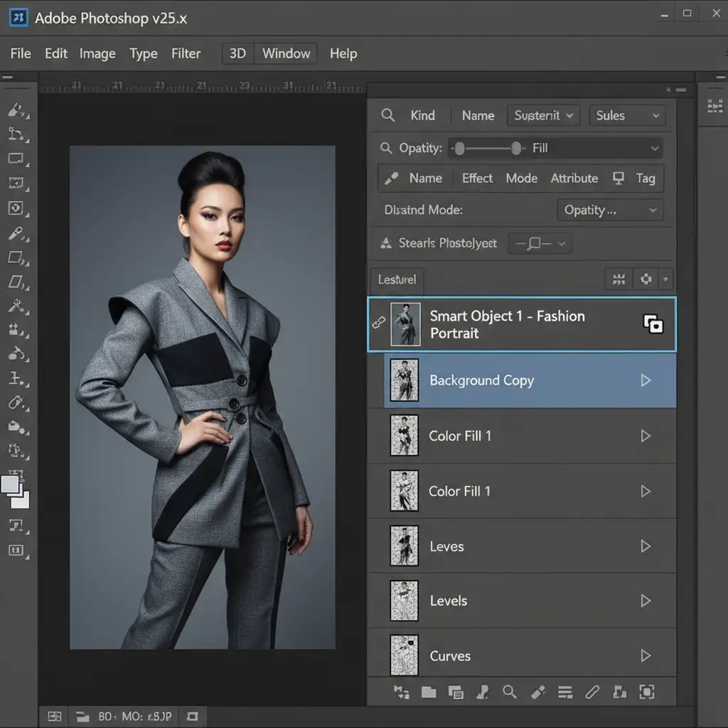The height and width of the screenshot is (728, 728).
Task: Expand the Background Copy layer arrow
Action: click(646, 380)
